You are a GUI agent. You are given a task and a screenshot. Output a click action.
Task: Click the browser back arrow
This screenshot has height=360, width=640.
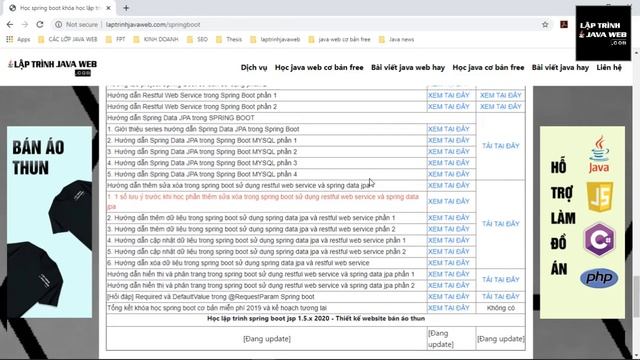click(10, 24)
